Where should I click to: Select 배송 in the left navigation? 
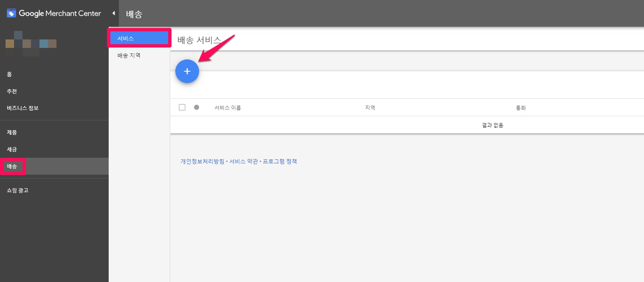coord(12,166)
